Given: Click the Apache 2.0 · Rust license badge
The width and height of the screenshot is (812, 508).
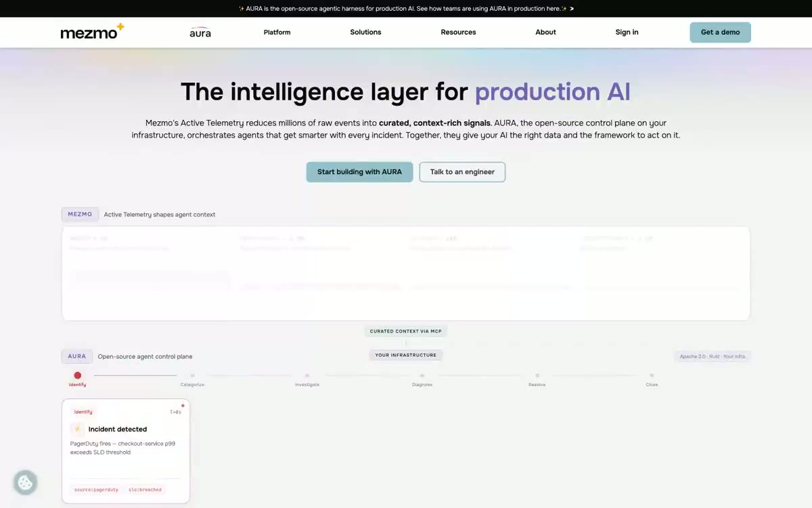Looking at the screenshot, I should coord(713,356).
